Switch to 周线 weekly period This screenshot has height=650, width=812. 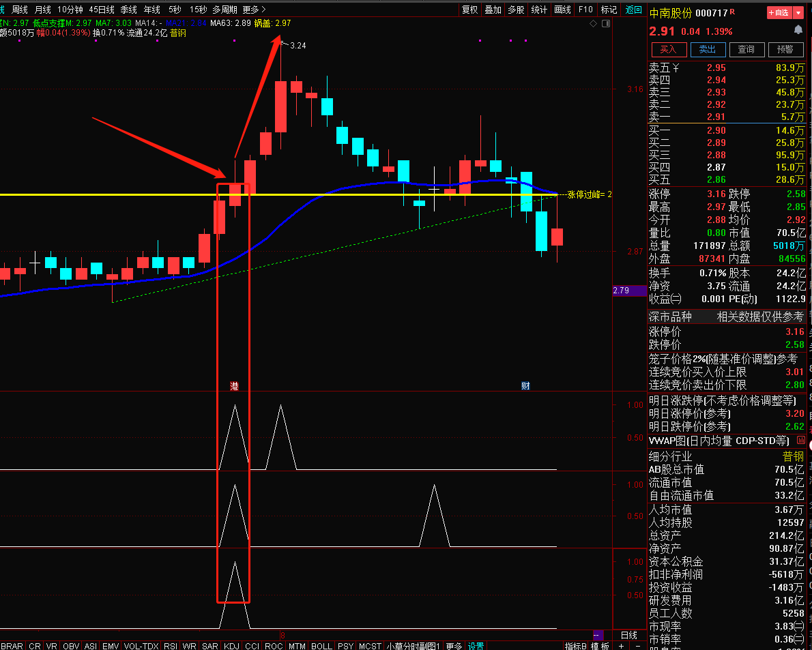click(x=20, y=10)
